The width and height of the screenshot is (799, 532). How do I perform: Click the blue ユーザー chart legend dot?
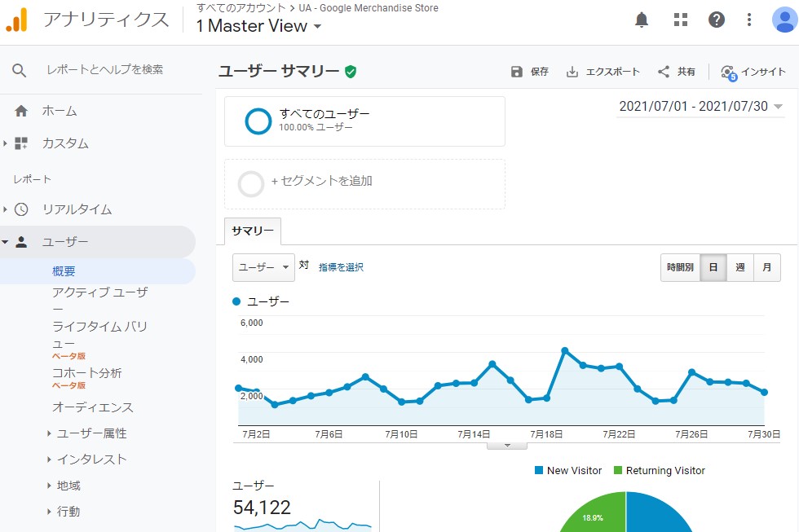click(x=236, y=301)
